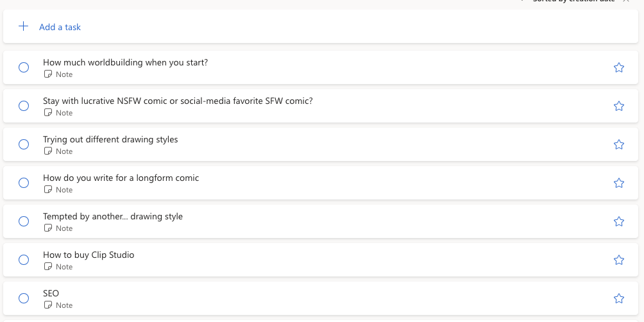The width and height of the screenshot is (644, 322).
Task: Open the 'Stay with lucrative NSFW comic' task details
Action: pyautogui.click(x=178, y=101)
